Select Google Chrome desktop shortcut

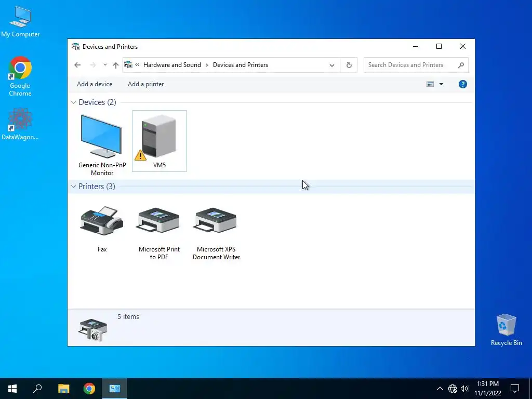click(20, 76)
